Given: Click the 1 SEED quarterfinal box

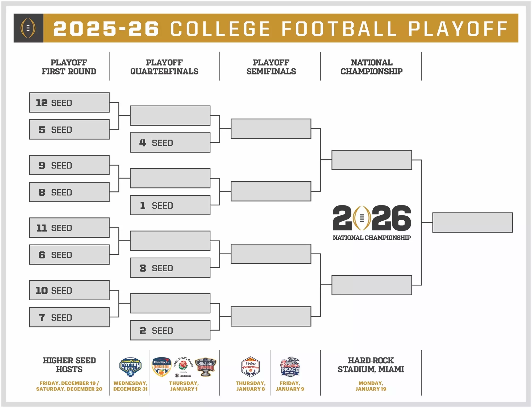Looking at the screenshot, I should [x=170, y=205].
